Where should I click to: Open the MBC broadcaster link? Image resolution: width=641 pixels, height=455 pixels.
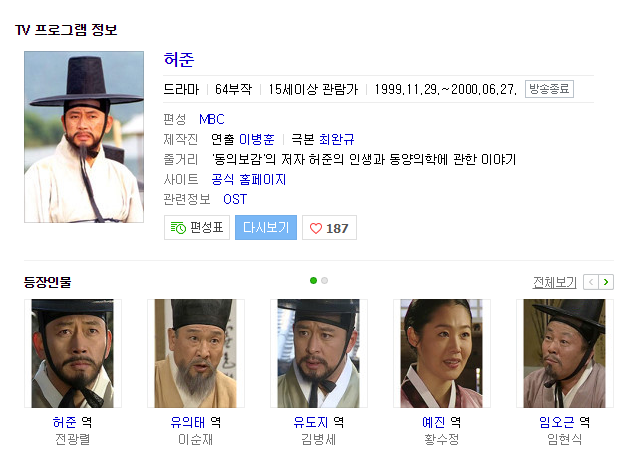click(212, 119)
